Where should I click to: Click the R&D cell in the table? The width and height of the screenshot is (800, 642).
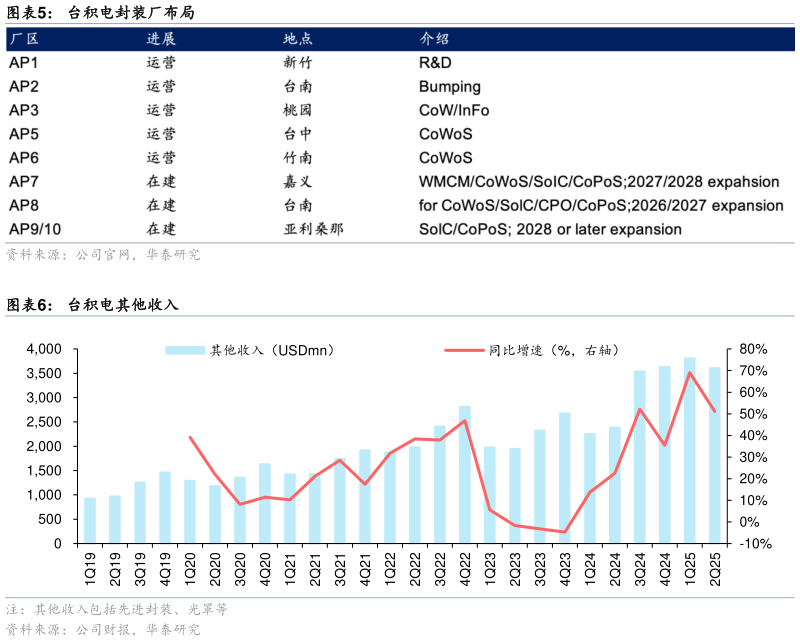point(435,62)
